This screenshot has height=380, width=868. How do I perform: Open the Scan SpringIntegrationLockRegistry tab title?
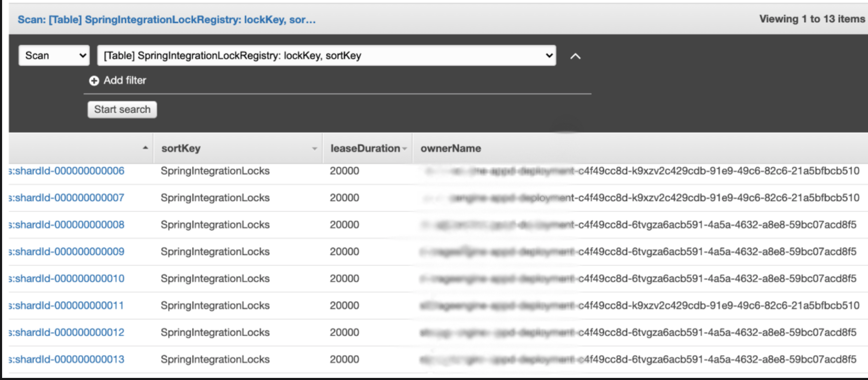[167, 20]
